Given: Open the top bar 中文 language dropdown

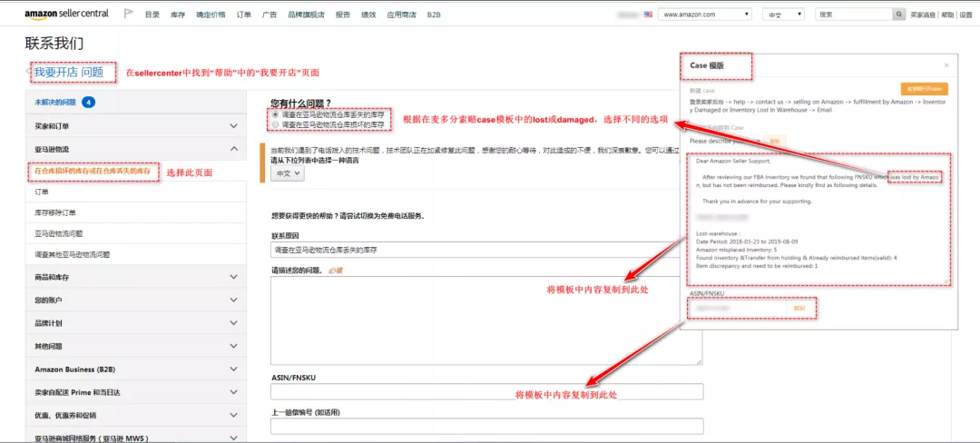Looking at the screenshot, I should [x=785, y=14].
